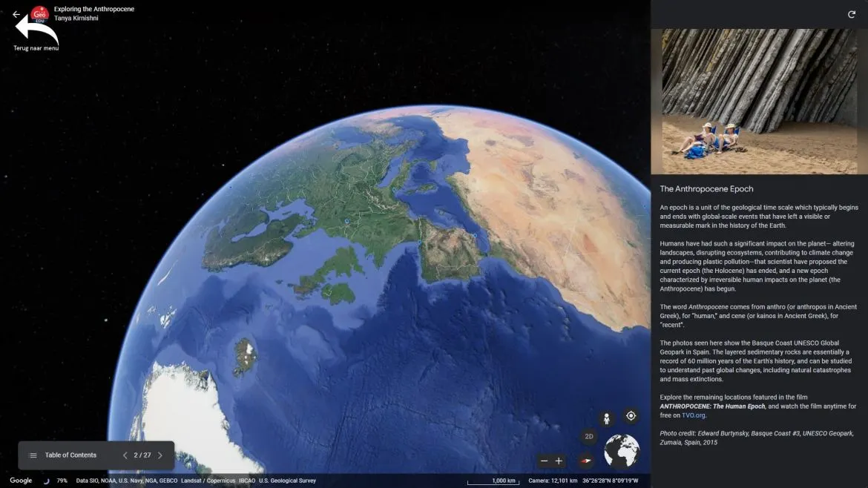Go to the previous story slide
The width and height of the screenshot is (868, 488).
point(125,455)
